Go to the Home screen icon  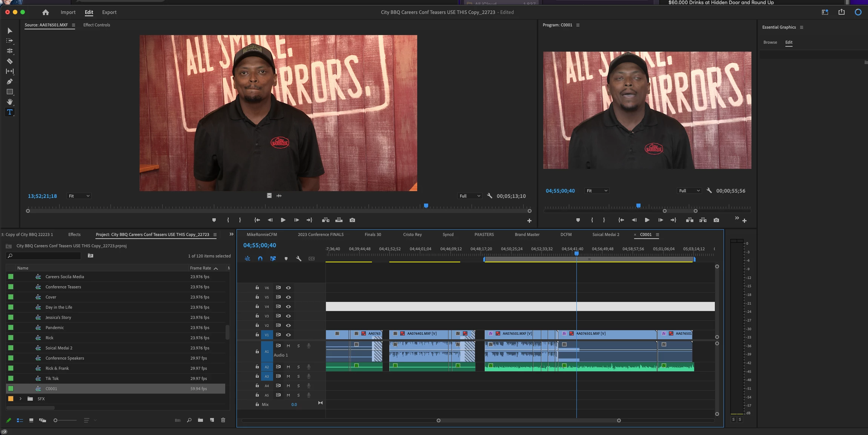[x=46, y=12]
